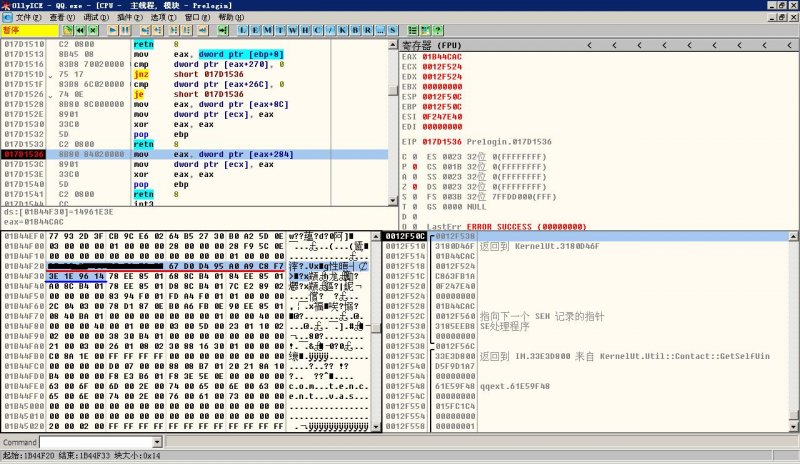The width and height of the screenshot is (800, 464).
Task: Open Appearance options toolbar icon
Action: click(425, 30)
